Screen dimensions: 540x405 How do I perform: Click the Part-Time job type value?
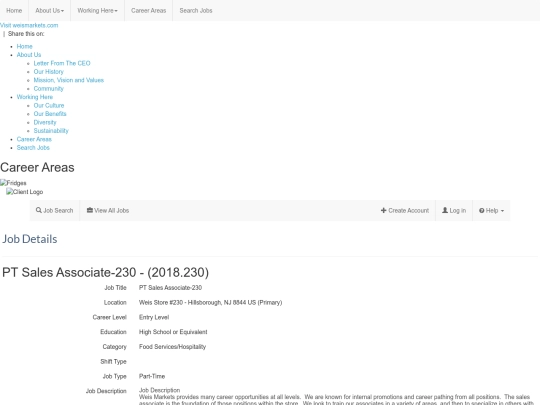pos(152,376)
